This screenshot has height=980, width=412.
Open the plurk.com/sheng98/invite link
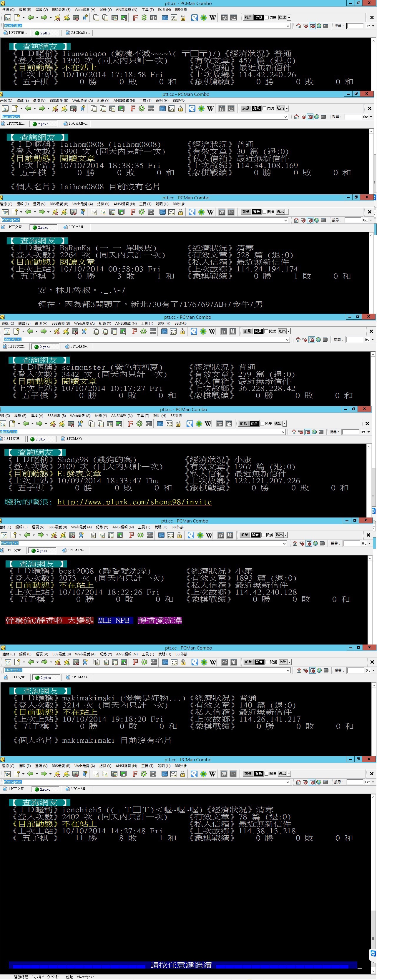point(134,502)
